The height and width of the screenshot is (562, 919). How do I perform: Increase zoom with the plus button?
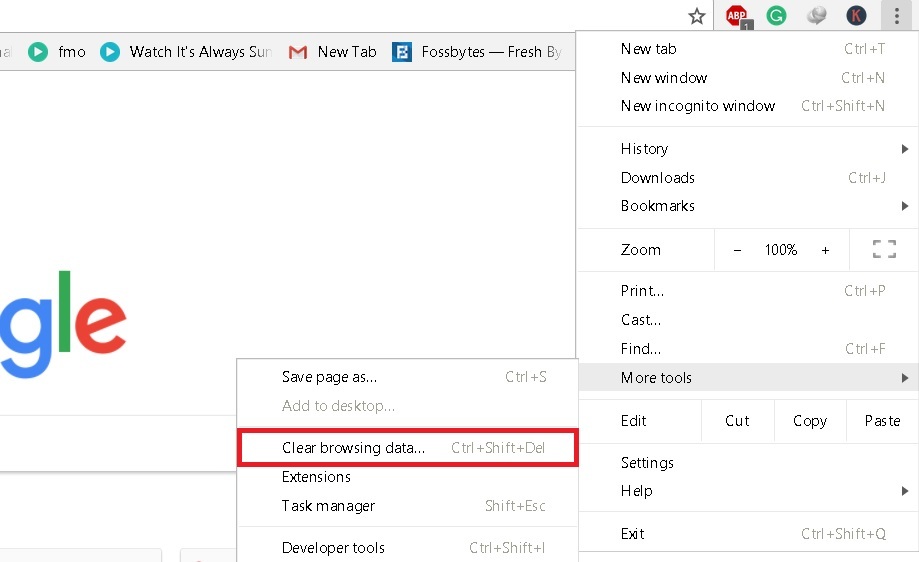pyautogui.click(x=825, y=250)
